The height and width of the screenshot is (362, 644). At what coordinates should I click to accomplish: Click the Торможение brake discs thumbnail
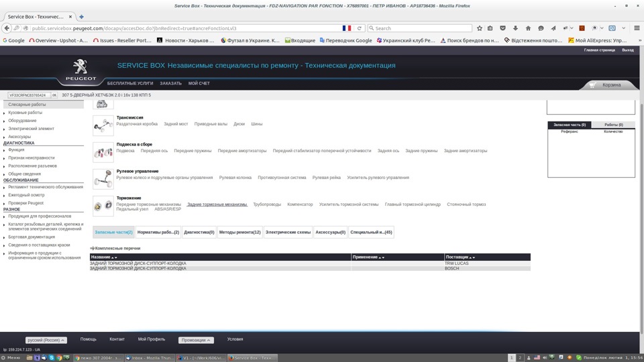pos(103,206)
